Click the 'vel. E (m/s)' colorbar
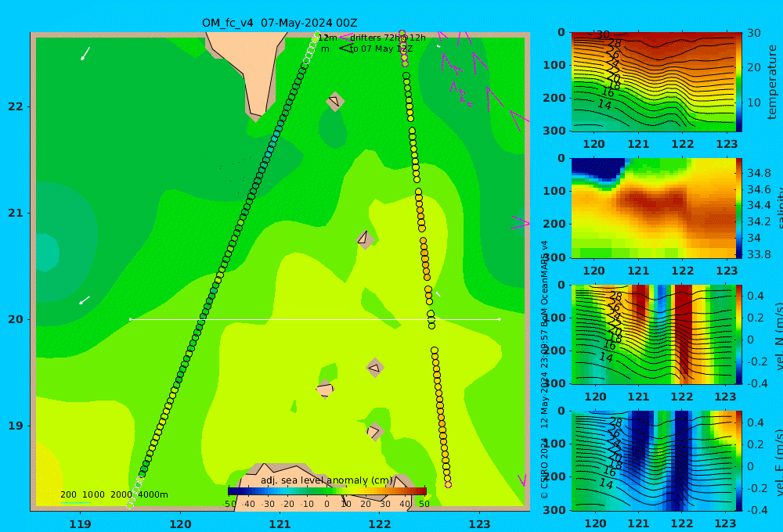This screenshot has width=783, height=532. [739, 461]
